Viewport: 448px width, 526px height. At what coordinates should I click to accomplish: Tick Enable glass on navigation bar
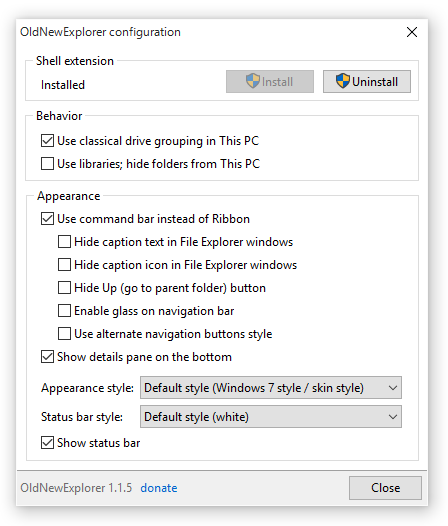click(x=64, y=311)
